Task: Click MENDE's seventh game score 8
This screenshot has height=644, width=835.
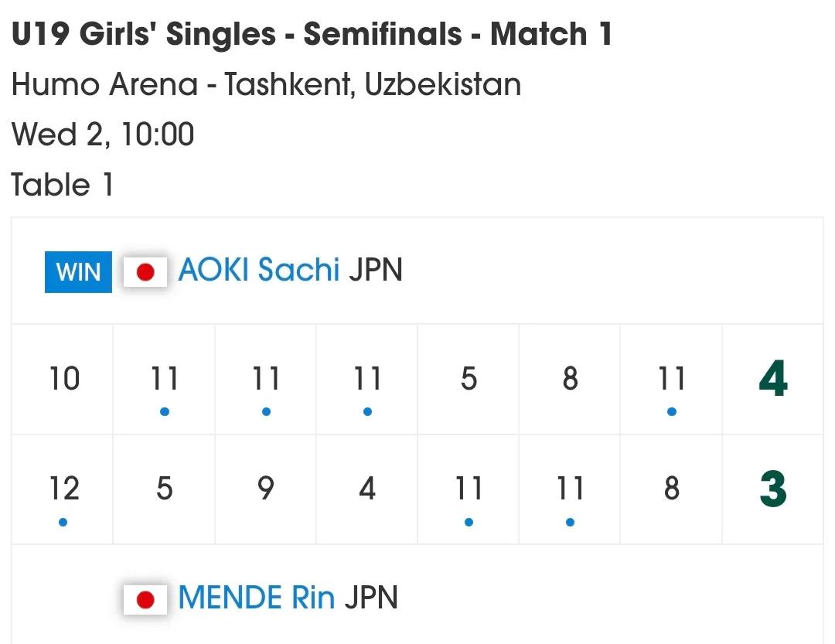Action: [x=672, y=489]
